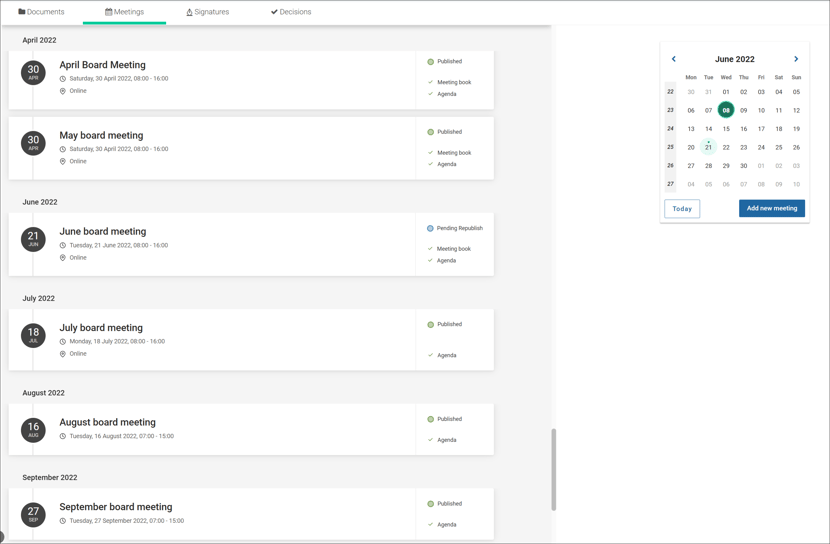Click the meetings list vertical scrollbar

[x=554, y=469]
